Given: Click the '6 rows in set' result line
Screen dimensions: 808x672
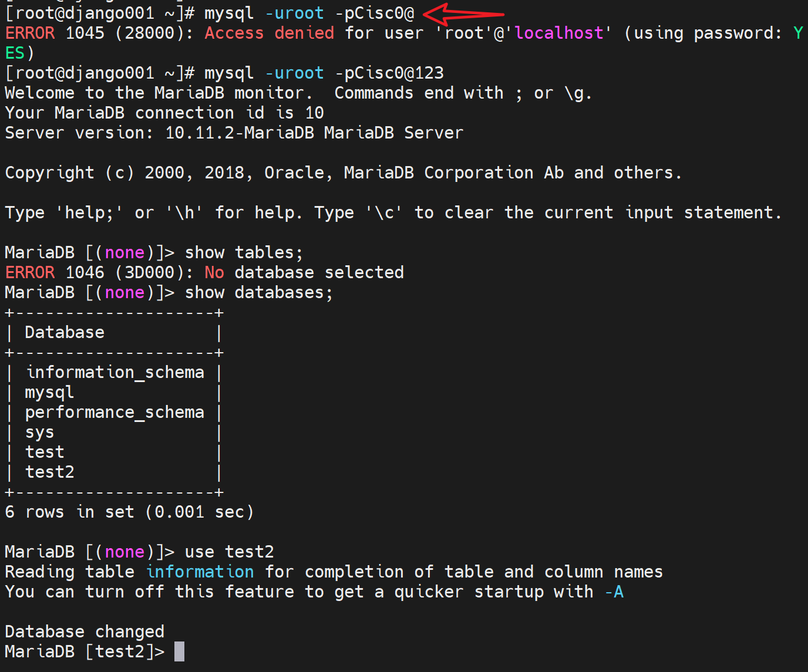Looking at the screenshot, I should (x=129, y=512).
